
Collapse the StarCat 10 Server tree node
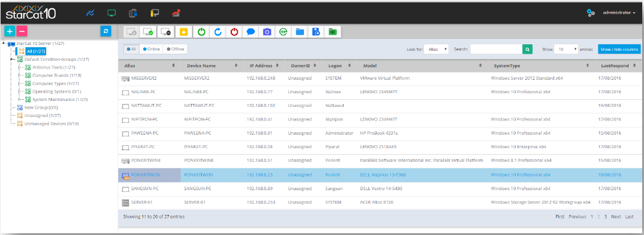tap(4, 43)
